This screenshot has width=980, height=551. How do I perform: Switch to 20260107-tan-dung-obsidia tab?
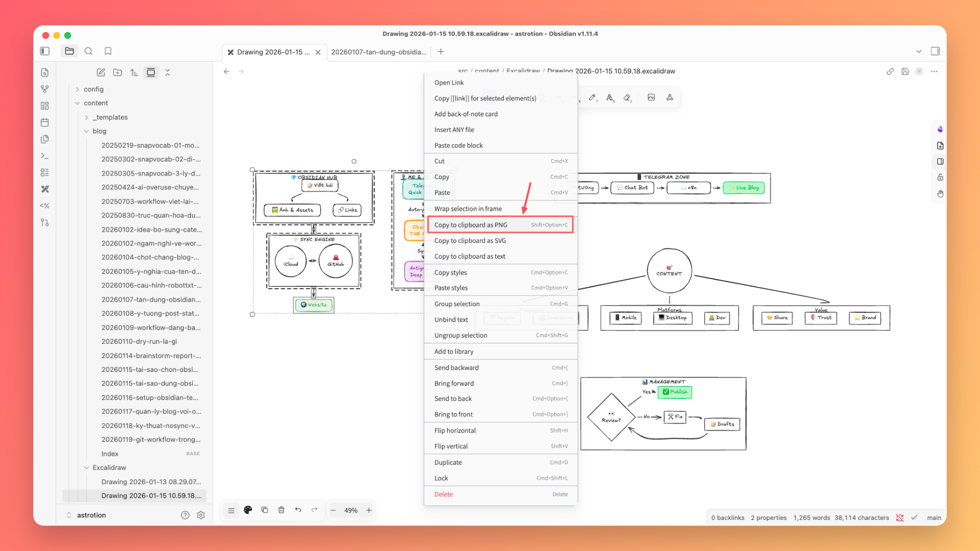(x=378, y=52)
